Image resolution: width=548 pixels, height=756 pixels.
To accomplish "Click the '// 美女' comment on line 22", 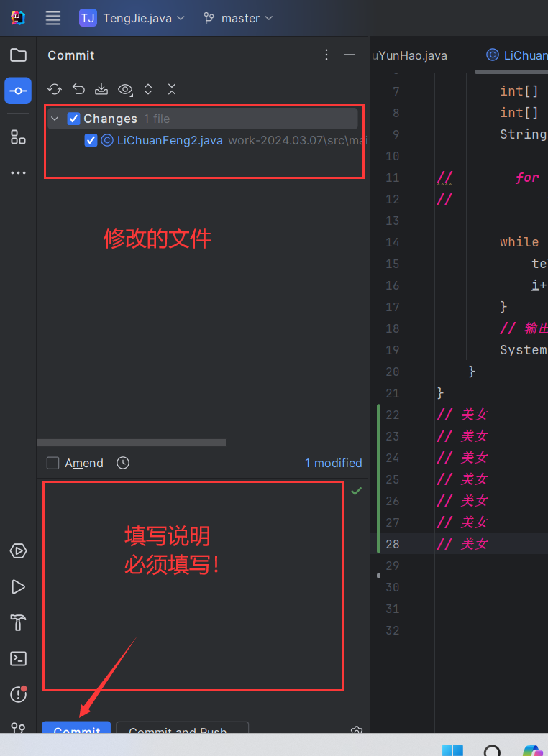I will coord(462,414).
